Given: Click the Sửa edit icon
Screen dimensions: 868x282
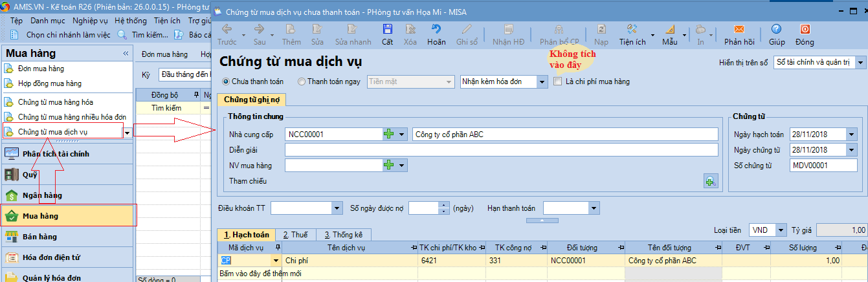Looking at the screenshot, I should pos(317,29).
